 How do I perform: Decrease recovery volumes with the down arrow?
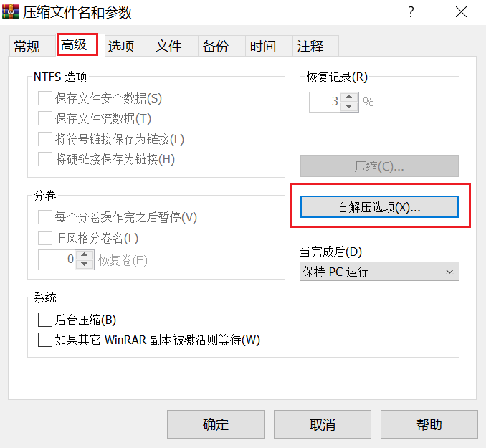click(85, 264)
